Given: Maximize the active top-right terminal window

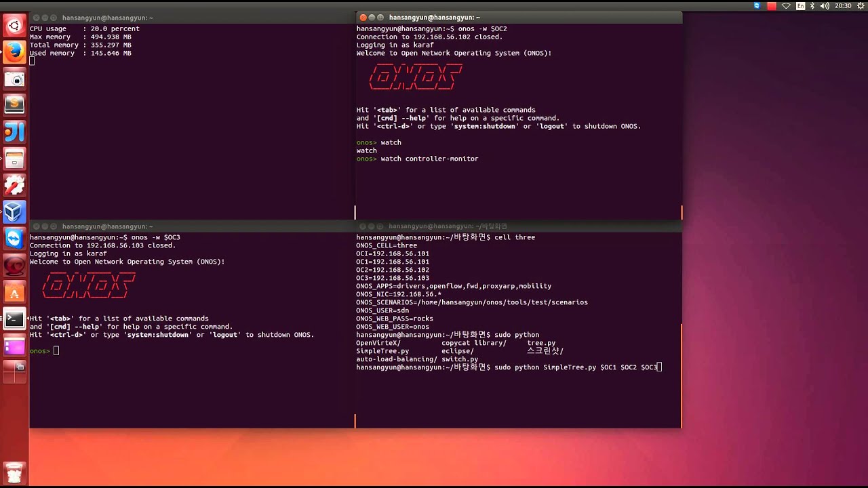Looking at the screenshot, I should click(380, 17).
